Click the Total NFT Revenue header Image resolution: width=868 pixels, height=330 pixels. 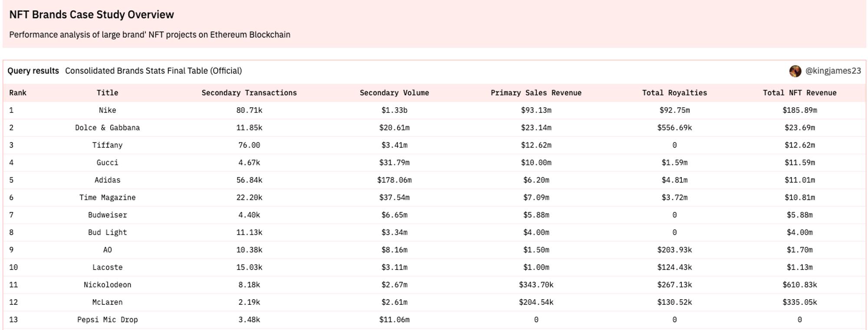pyautogui.click(x=799, y=93)
